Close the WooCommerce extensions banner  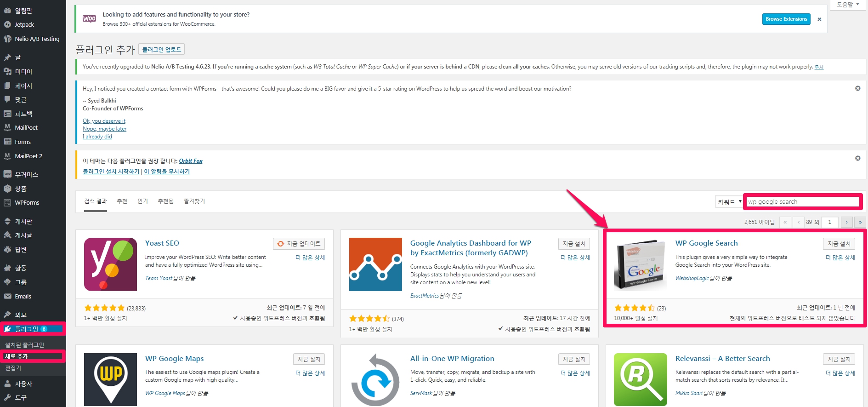click(x=819, y=19)
